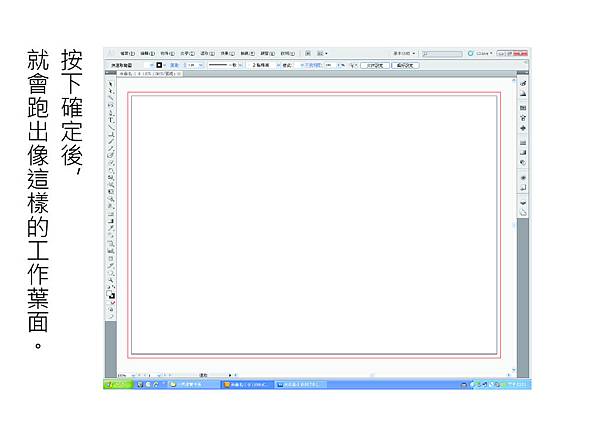Viewport: 600px width, 427px height.
Task: Click the zoom level field in status bar
Action: (124, 376)
